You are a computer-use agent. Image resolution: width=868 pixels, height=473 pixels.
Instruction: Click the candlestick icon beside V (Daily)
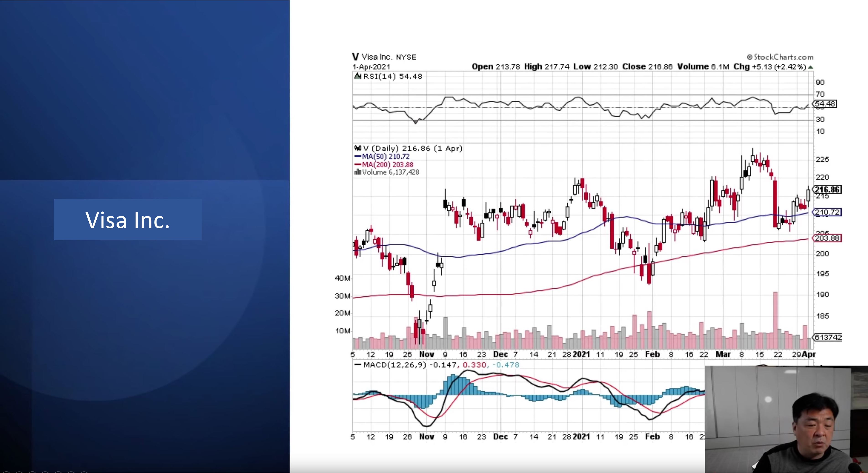click(x=358, y=148)
